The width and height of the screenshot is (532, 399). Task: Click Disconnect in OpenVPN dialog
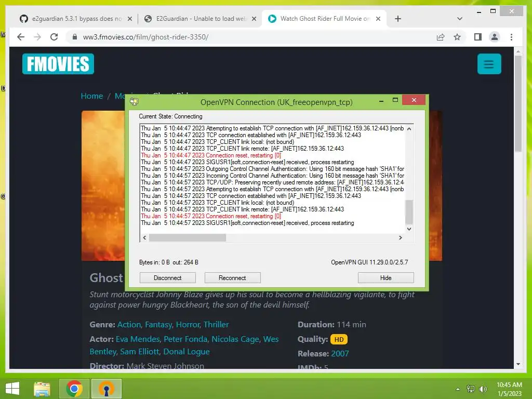pos(168,277)
